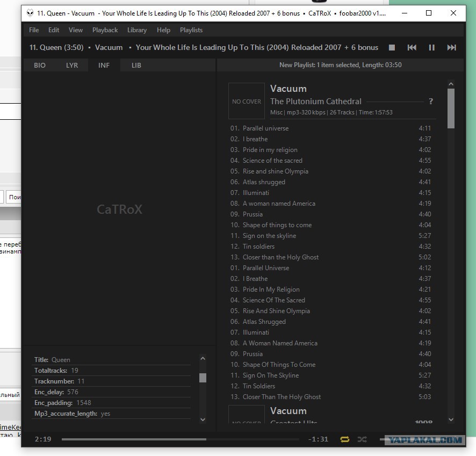476x456 pixels.
Task: Open the File menu
Action: [34, 30]
